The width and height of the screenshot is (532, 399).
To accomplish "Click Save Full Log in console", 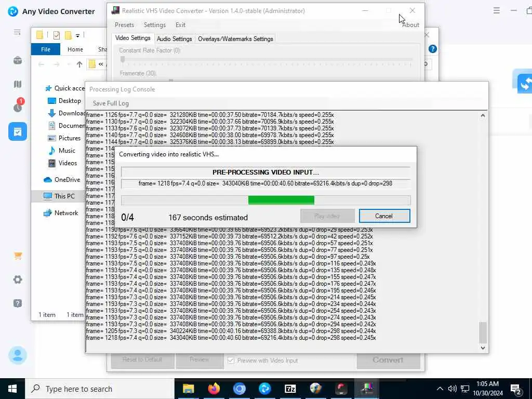I will pos(111,103).
